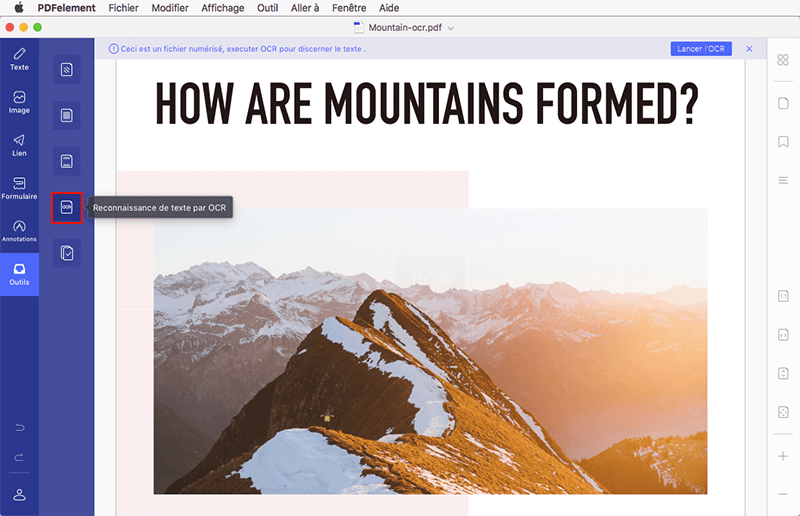Select the Outils tab in sidebar
800x516 pixels.
pos(19,275)
